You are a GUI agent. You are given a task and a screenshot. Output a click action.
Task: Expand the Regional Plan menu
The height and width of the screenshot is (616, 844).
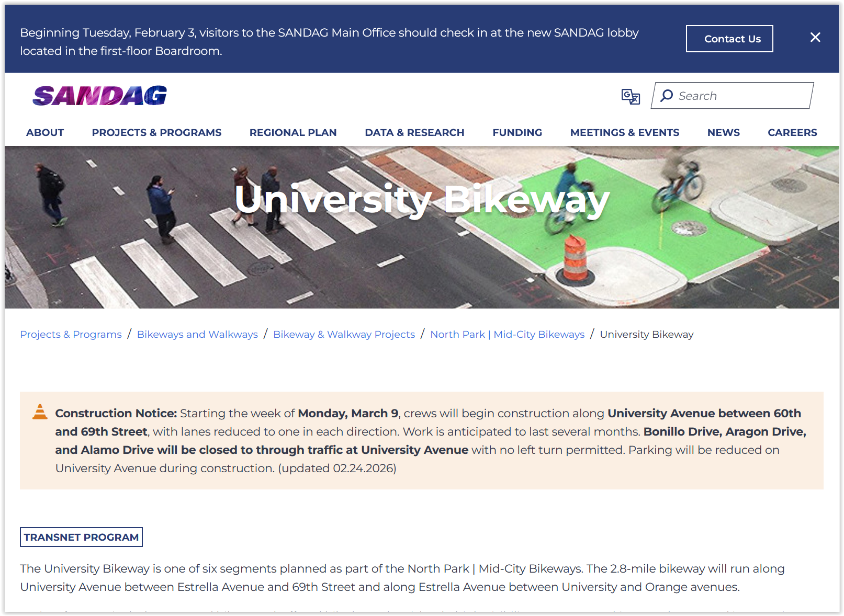coord(292,133)
